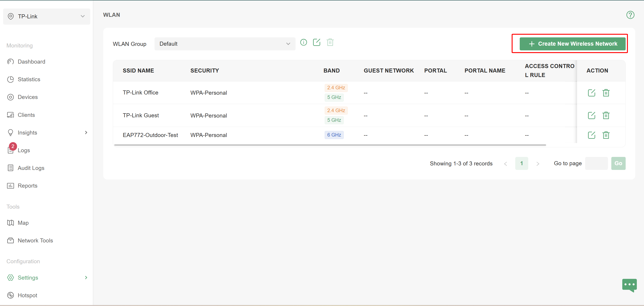The image size is (644, 306).
Task: Edit the Default WLAN group icon
Action: click(316, 42)
